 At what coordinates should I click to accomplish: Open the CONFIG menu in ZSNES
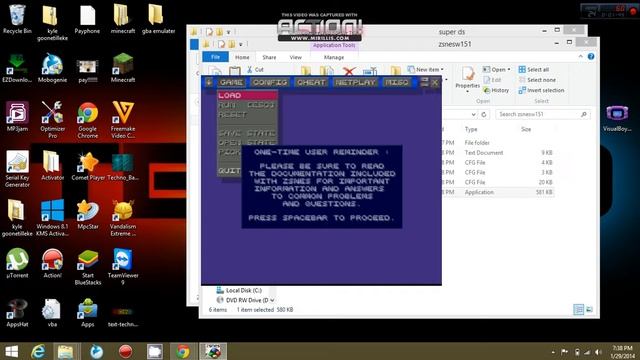tap(270, 82)
